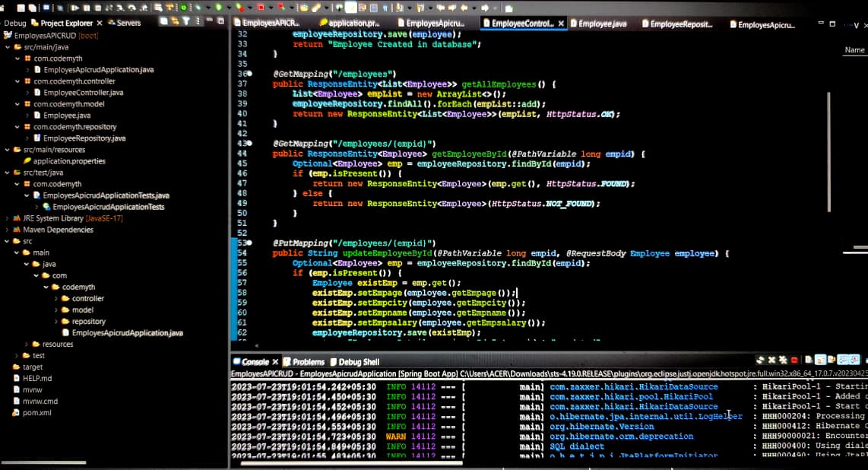
Task: Click the Suspend (pause) icon in the top toolbar
Action: [x=87, y=8]
